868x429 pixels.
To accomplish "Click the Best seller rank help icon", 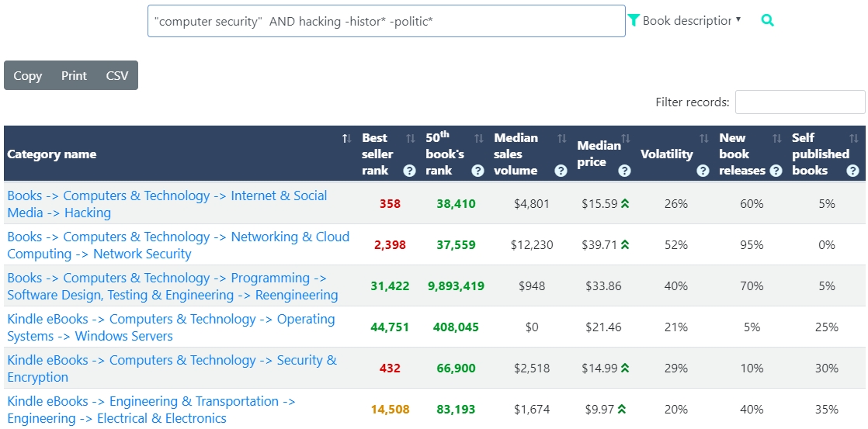I will click(409, 171).
